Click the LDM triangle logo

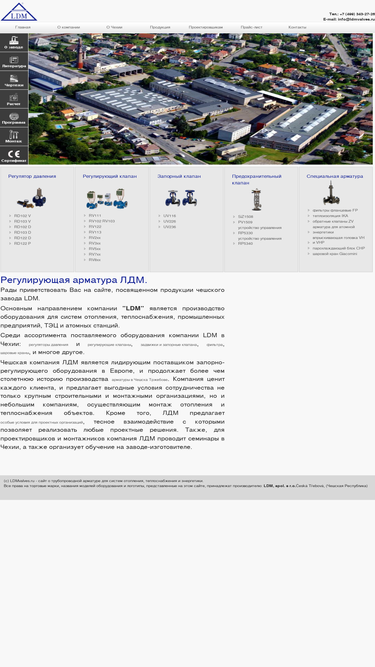pyautogui.click(x=19, y=11)
